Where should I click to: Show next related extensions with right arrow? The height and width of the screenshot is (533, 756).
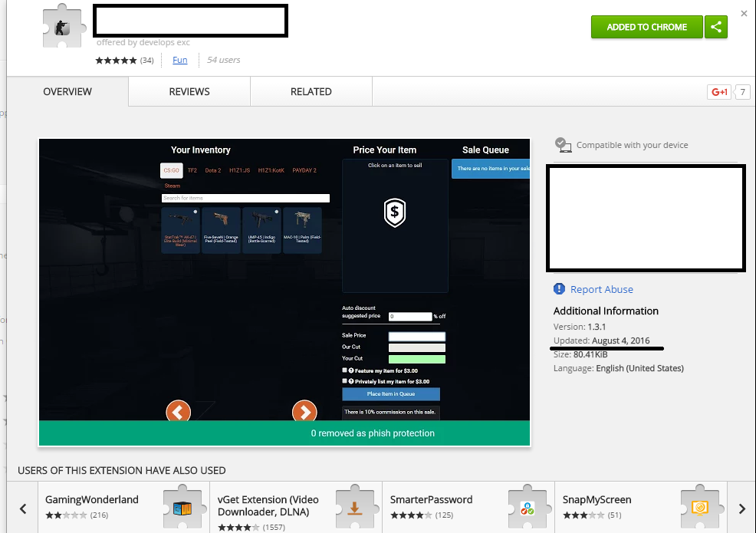pos(742,509)
